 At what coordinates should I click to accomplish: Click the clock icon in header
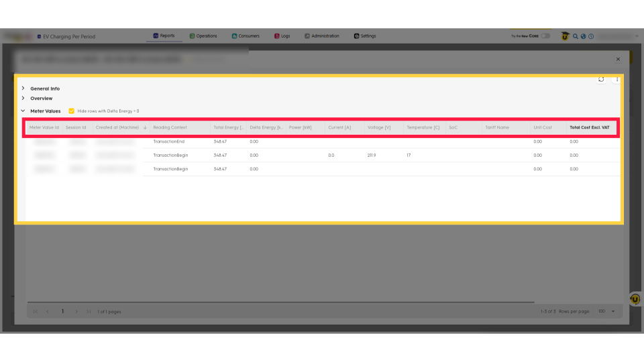pos(591,36)
